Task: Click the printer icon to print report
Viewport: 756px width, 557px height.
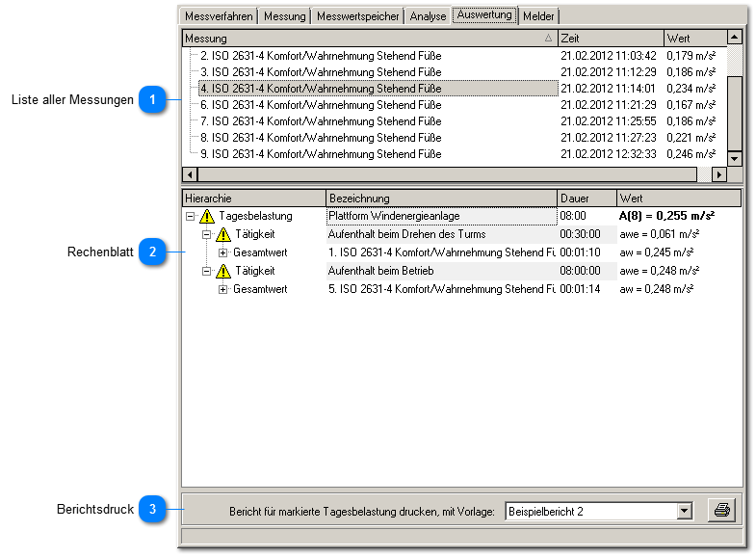Action: coord(720,511)
